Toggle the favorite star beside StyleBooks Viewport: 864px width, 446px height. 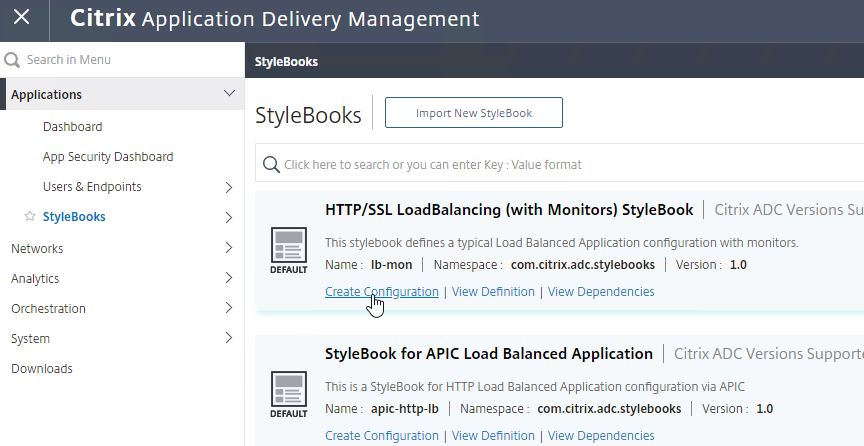pos(30,216)
